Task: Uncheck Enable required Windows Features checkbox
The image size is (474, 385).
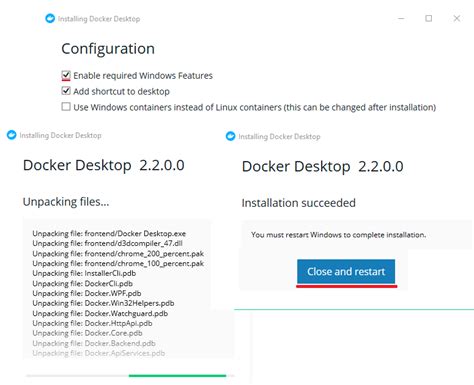Action: 66,75
